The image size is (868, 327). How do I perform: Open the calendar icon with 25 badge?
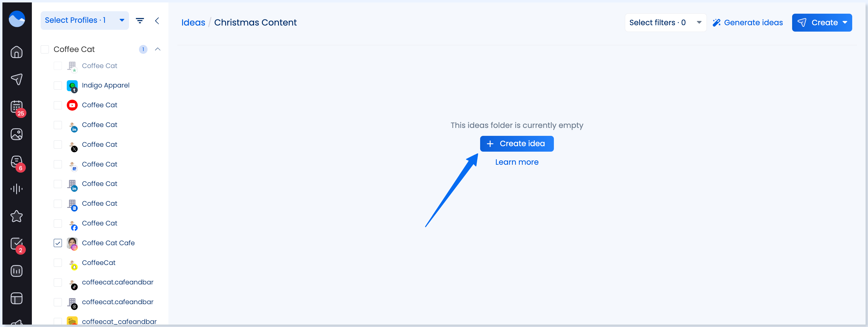click(x=16, y=107)
